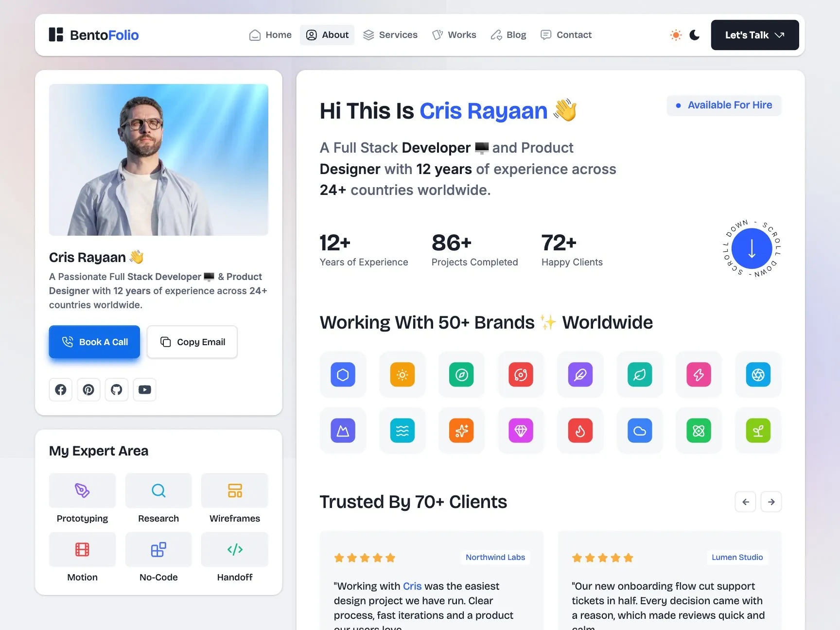The width and height of the screenshot is (840, 630).
Task: Open the Services nav item
Action: click(390, 35)
